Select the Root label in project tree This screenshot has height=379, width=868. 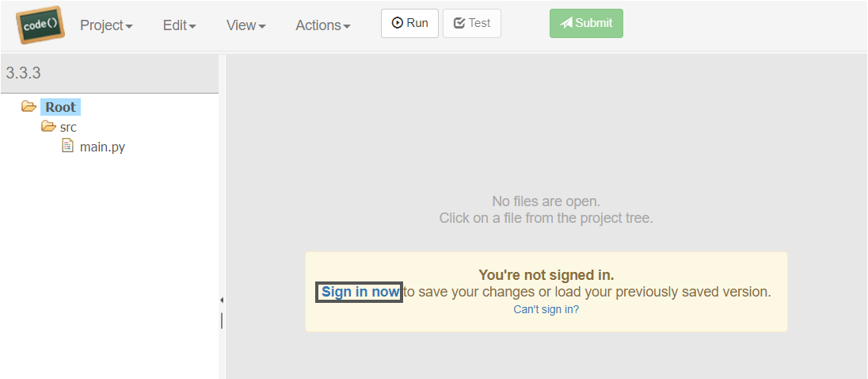tap(61, 107)
